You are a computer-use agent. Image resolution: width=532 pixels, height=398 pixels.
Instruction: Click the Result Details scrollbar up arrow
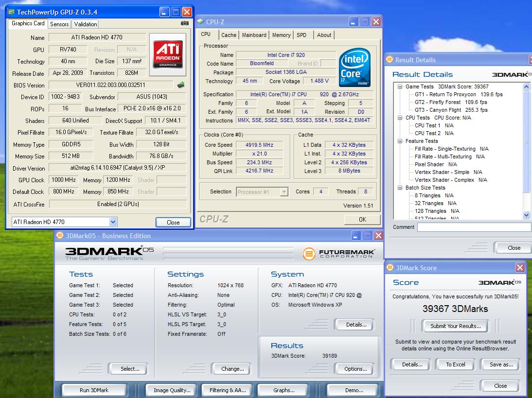pyautogui.click(x=526, y=87)
